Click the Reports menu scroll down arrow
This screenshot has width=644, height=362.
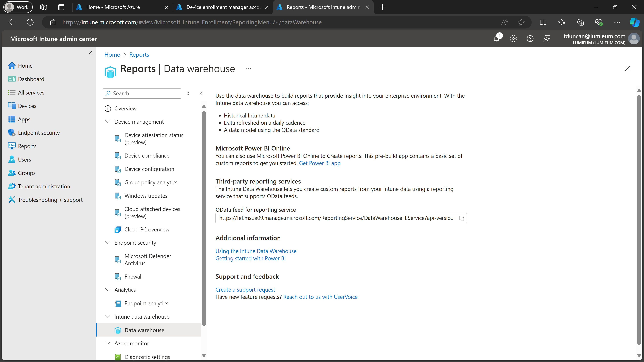coord(204,355)
